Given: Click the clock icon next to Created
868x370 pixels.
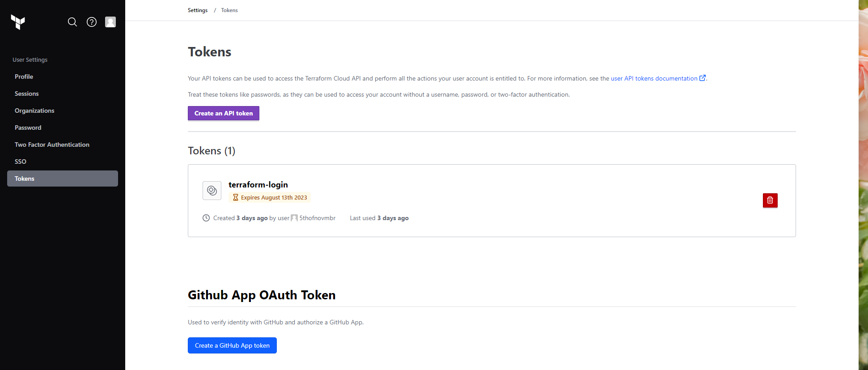Looking at the screenshot, I should coord(206,218).
